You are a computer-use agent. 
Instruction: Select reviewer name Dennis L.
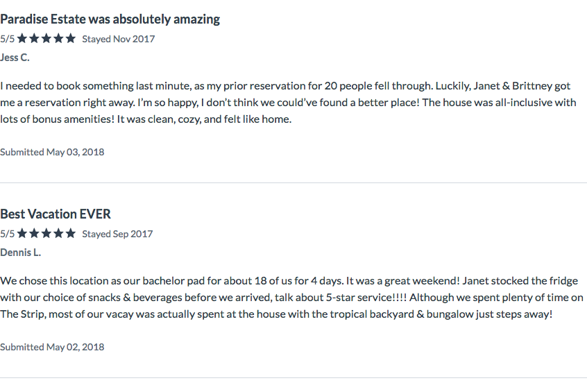point(20,253)
